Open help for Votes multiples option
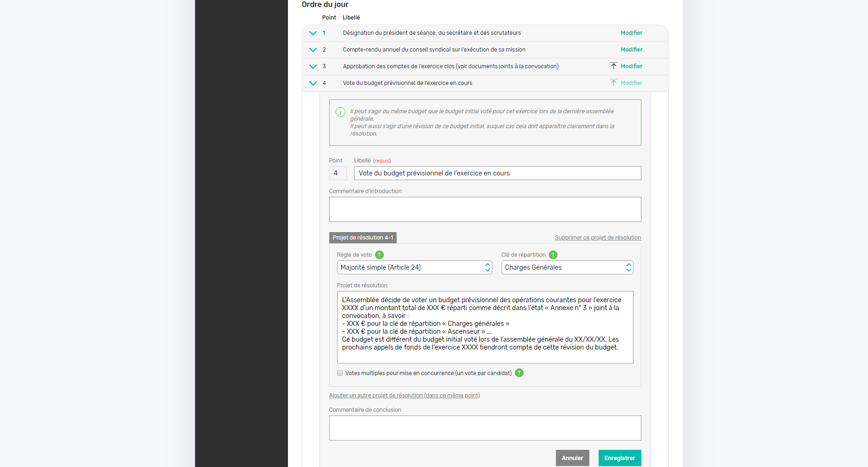The width and height of the screenshot is (868, 467). click(519, 373)
